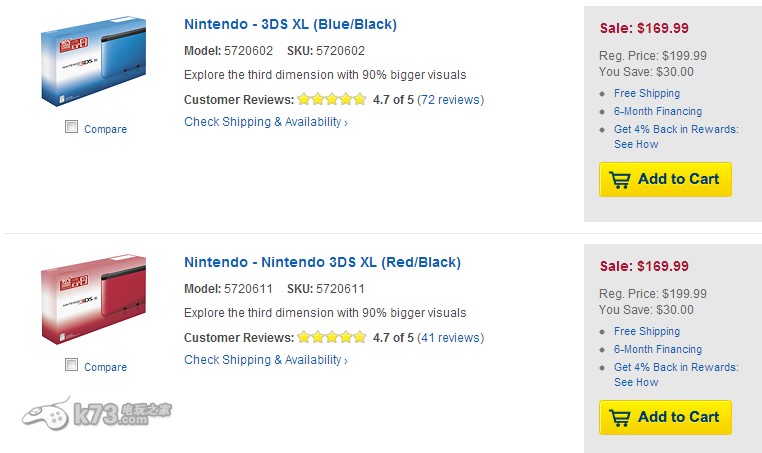
Task: Click Red/Black 3DS XL box thumbnail
Action: (x=93, y=302)
